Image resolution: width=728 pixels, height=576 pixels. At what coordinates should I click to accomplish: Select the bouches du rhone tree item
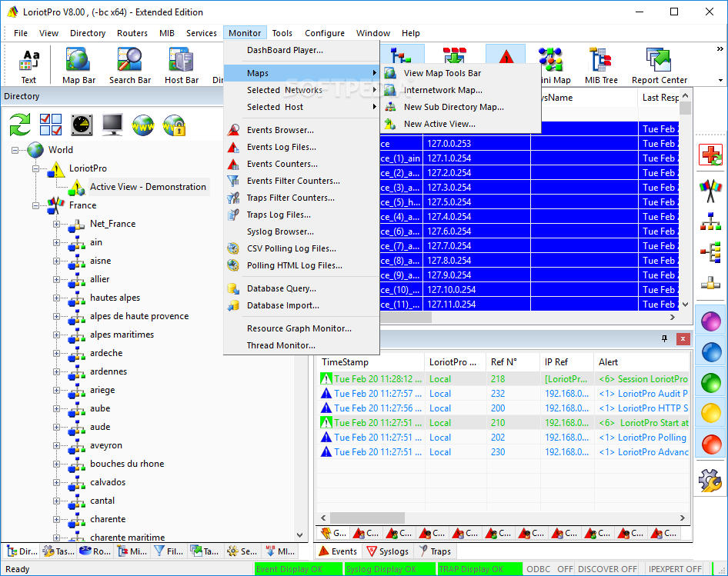pyautogui.click(x=127, y=464)
